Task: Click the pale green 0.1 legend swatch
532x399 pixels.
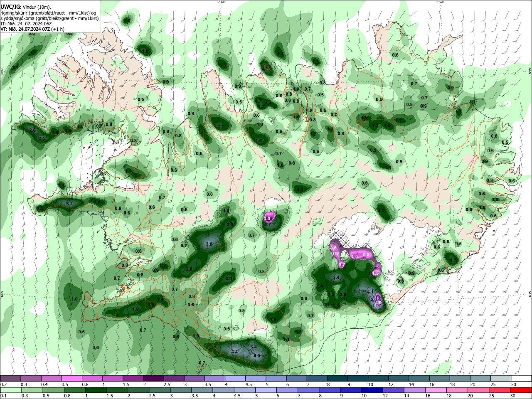Action: pyautogui.click(x=10, y=390)
